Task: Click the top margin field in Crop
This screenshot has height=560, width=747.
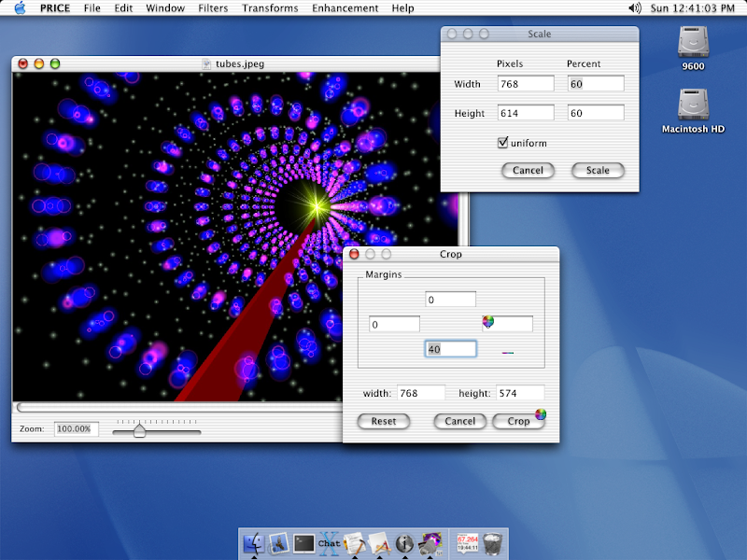Action: pos(450,300)
